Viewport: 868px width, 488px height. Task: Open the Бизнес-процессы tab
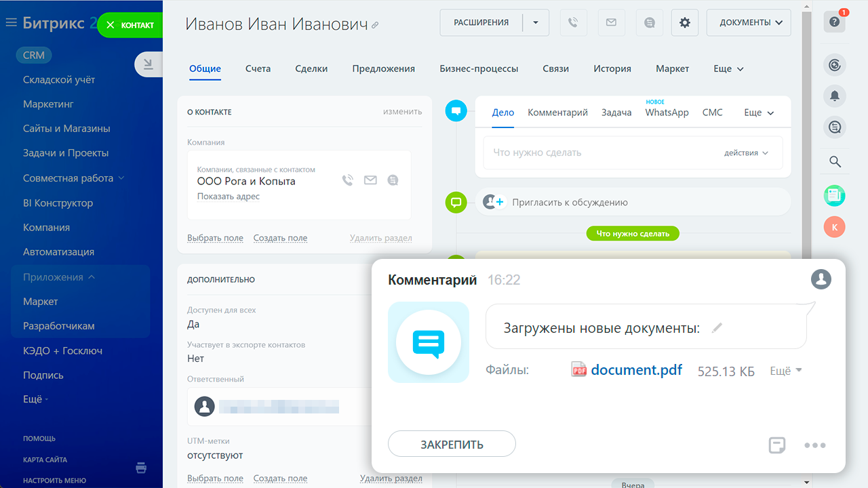479,68
